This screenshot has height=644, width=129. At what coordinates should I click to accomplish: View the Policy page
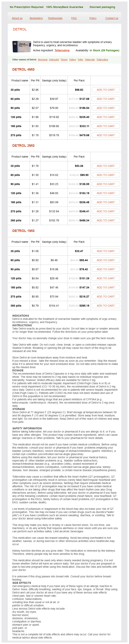pyautogui.click(x=93, y=18)
